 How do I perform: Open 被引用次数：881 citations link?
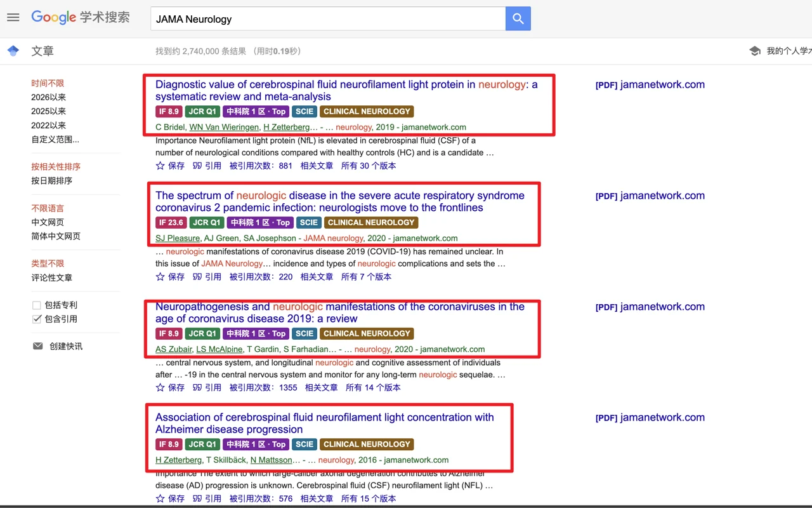click(261, 166)
